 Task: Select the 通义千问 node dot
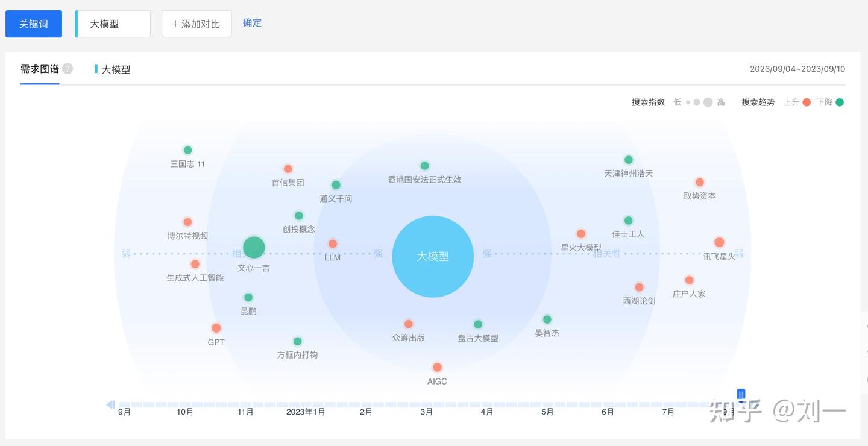(336, 185)
